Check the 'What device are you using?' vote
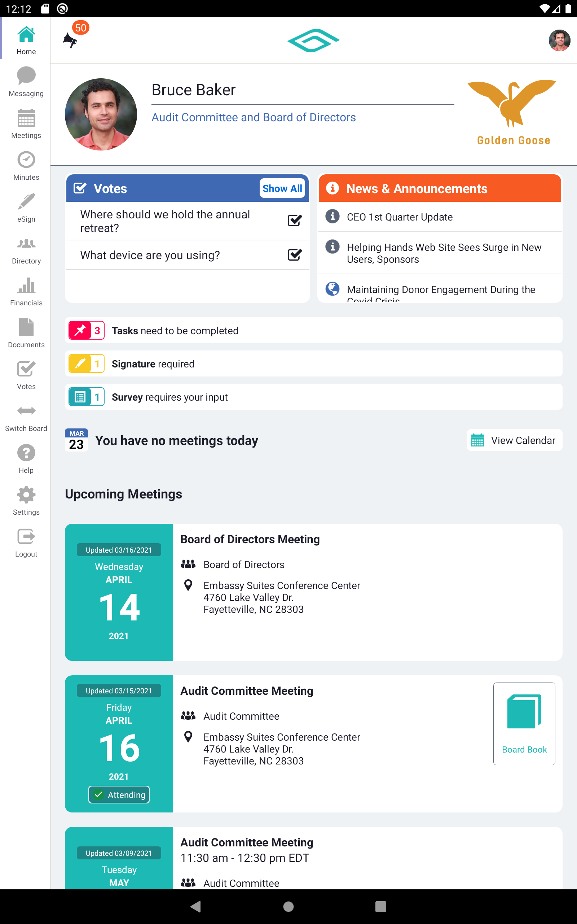The width and height of the screenshot is (577, 924). (294, 255)
